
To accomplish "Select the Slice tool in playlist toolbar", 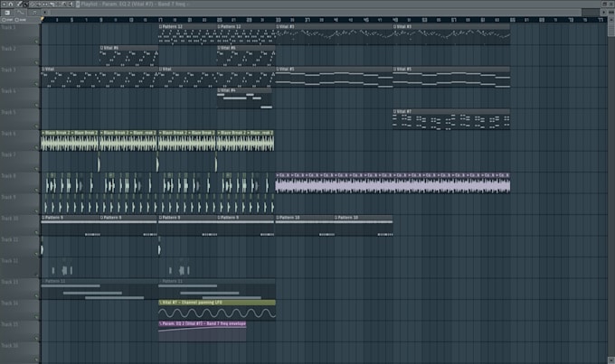I will (x=52, y=5).
